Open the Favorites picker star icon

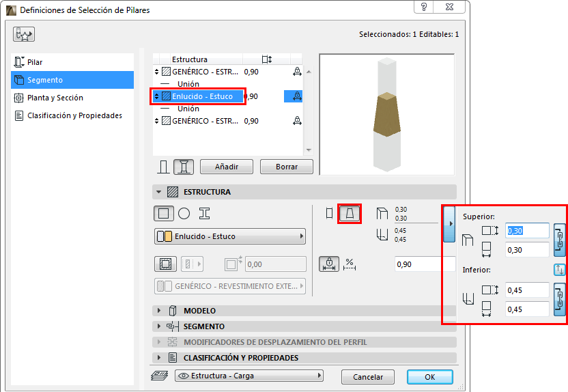[24, 34]
